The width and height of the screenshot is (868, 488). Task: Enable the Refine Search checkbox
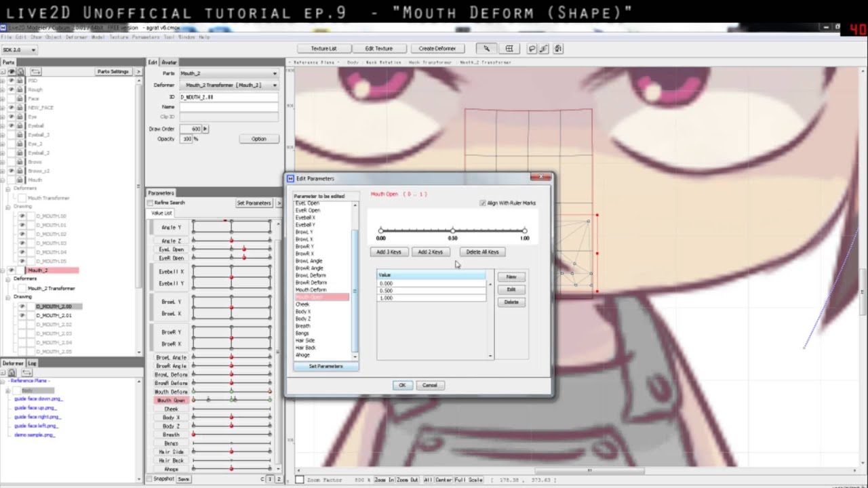point(151,203)
